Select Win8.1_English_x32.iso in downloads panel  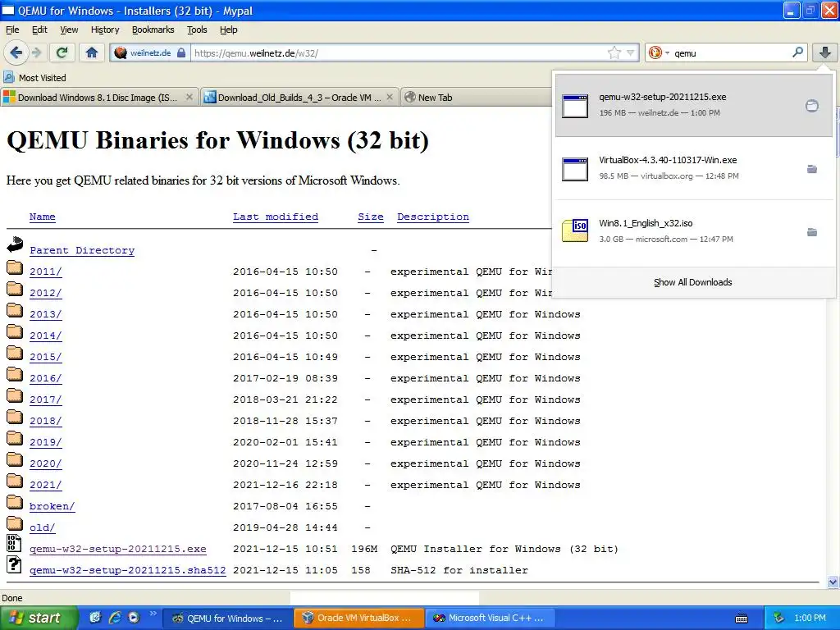(x=694, y=231)
